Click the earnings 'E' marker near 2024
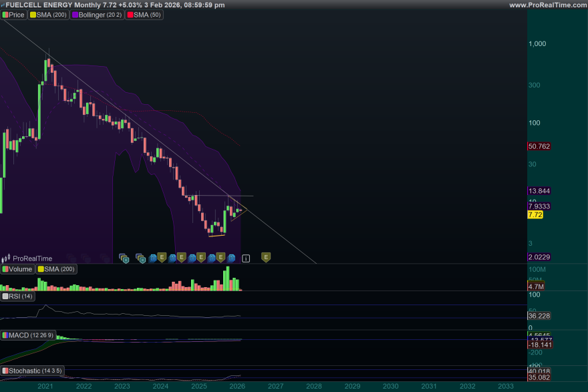The height and width of the screenshot is (392, 588). [x=162, y=257]
